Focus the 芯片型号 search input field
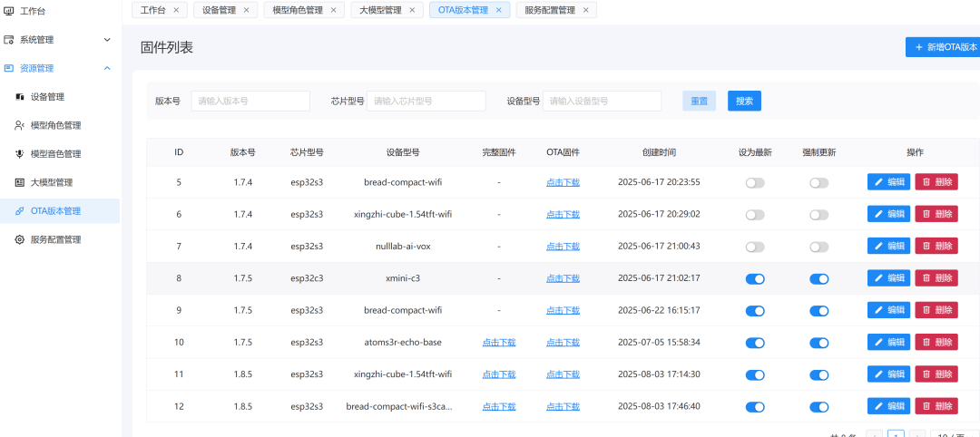 [x=426, y=102]
